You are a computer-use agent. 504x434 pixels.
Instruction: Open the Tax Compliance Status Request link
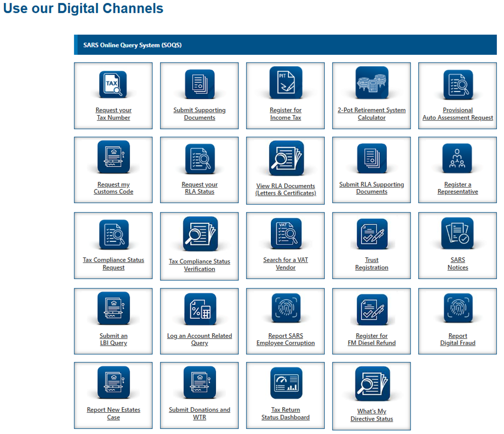click(113, 263)
